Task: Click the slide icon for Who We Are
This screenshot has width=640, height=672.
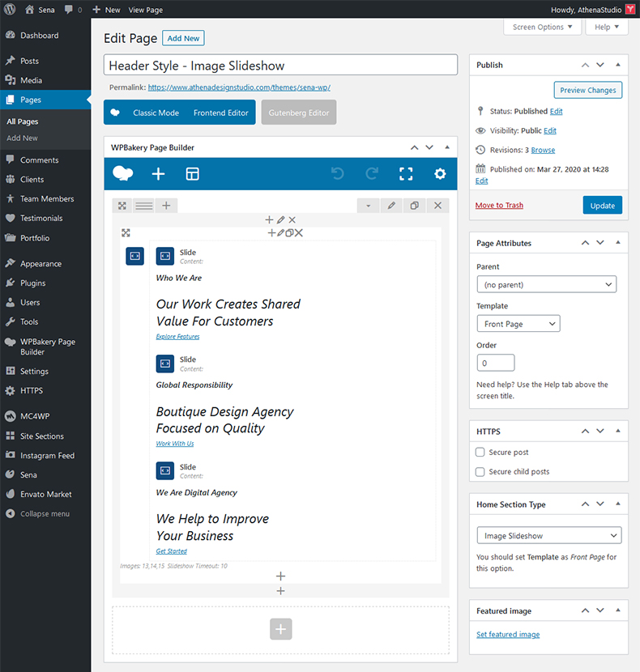Action: tap(165, 257)
